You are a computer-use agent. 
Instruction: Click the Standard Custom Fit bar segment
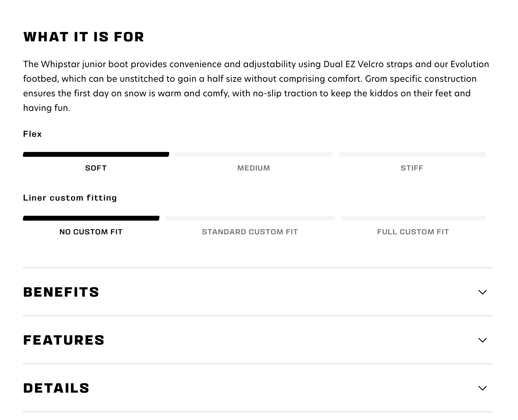[250, 218]
